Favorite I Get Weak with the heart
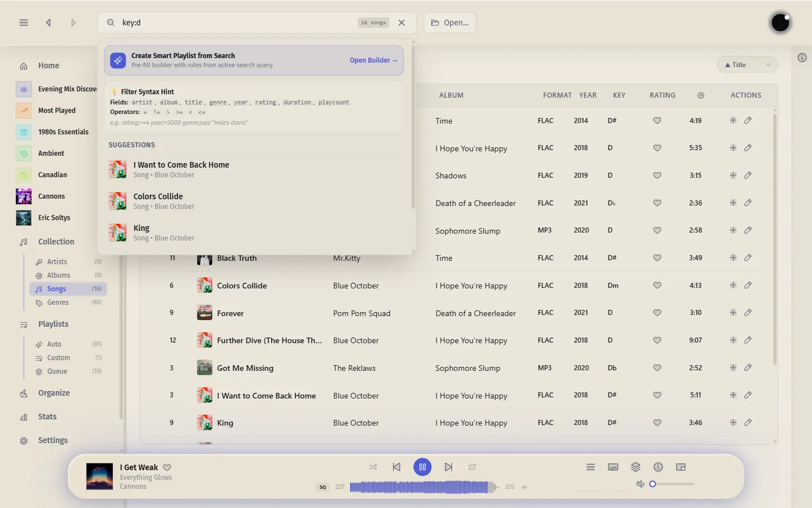 coord(167,467)
